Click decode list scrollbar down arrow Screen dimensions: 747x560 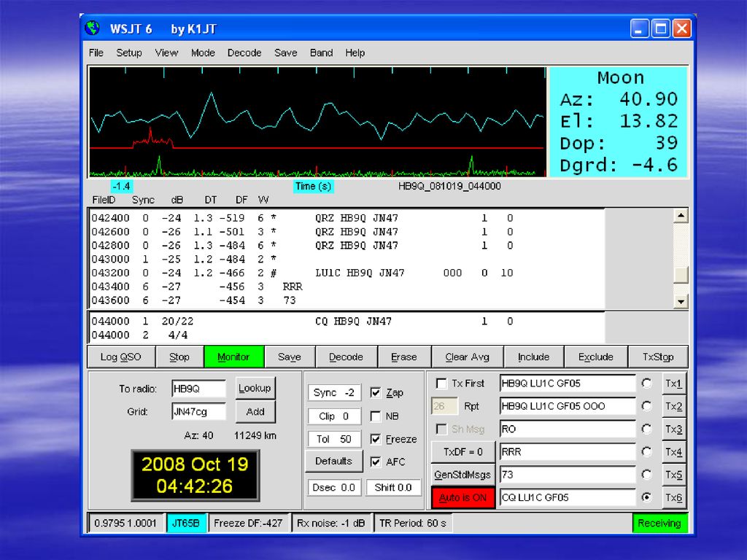(x=681, y=301)
